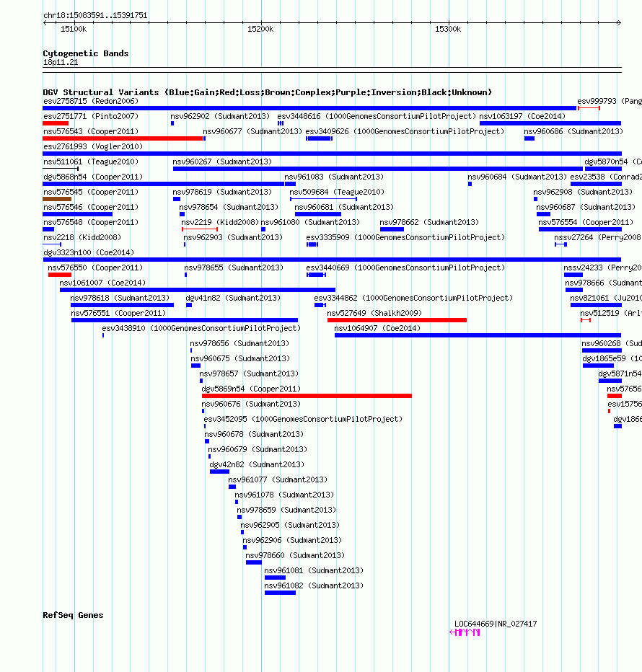Open nsv960267 (Sudmant2013) variant label
642x672 pixels.
222,162
